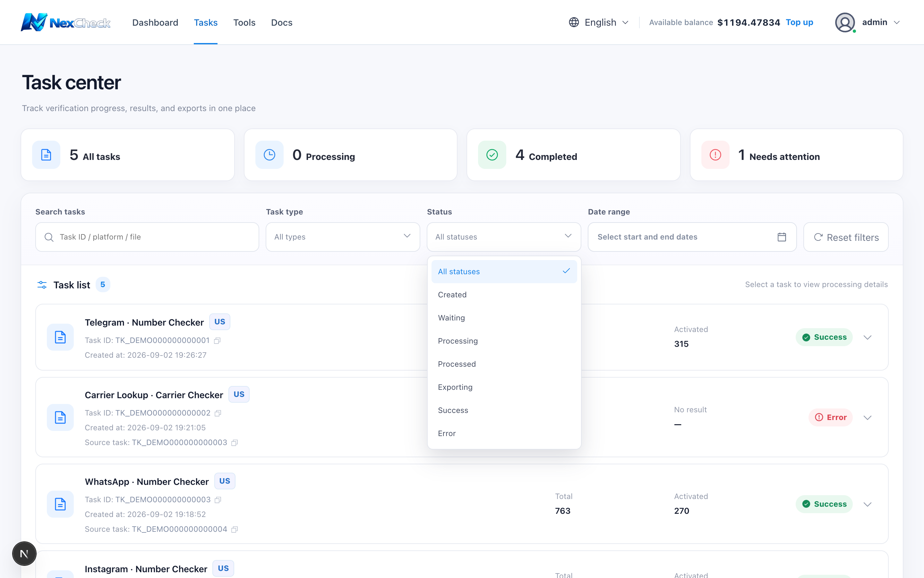Choose Exporting status option
924x578 pixels.
[504, 387]
